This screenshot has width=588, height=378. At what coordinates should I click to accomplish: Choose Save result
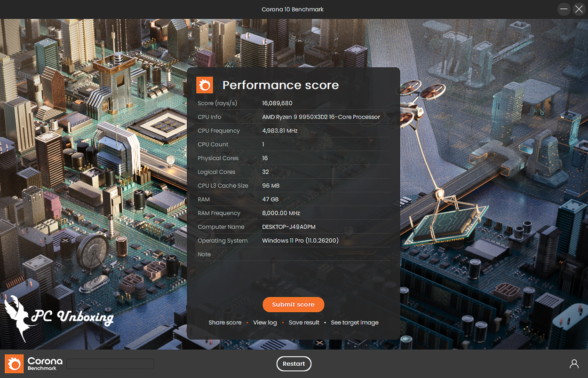click(x=304, y=323)
